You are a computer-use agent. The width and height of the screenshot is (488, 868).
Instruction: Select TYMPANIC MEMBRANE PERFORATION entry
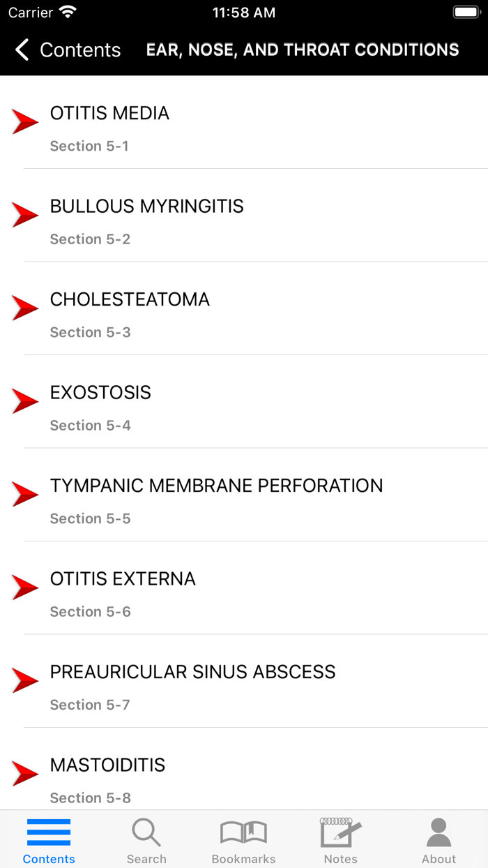click(216, 486)
